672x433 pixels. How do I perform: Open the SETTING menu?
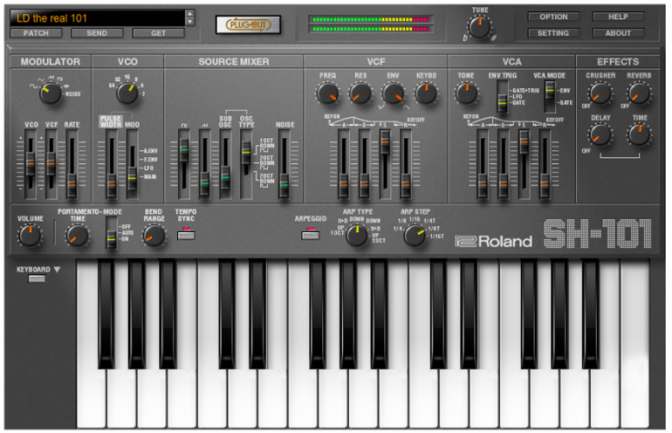click(x=553, y=33)
